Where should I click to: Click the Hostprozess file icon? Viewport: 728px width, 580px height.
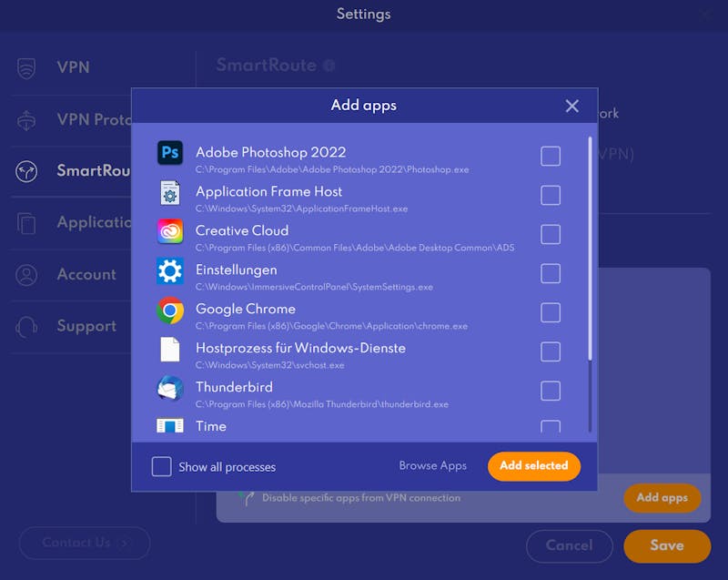(x=170, y=350)
